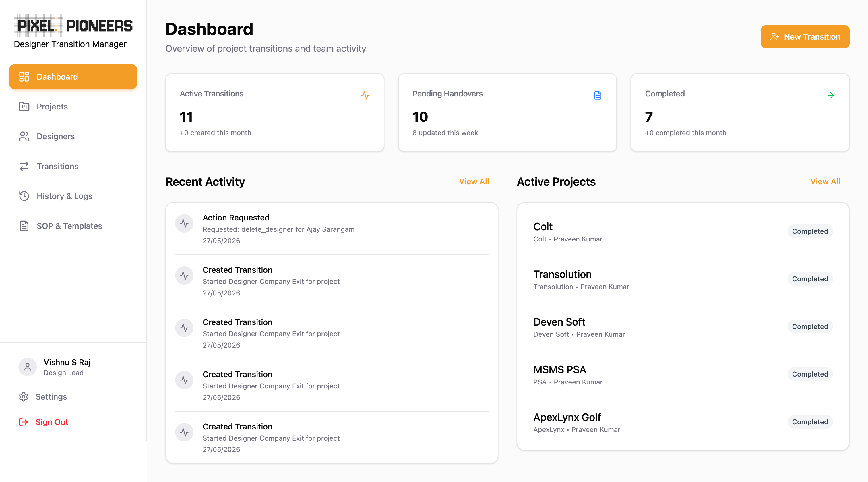868x482 pixels.
Task: Navigate to Transitions
Action: pyautogui.click(x=73, y=166)
